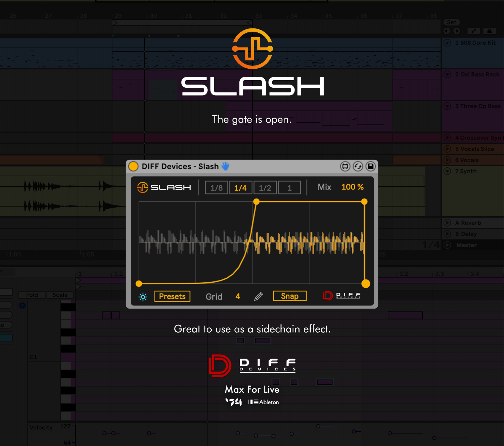
Task: Select the "2 Oxi Bass Rack" track name
Action: (x=477, y=74)
